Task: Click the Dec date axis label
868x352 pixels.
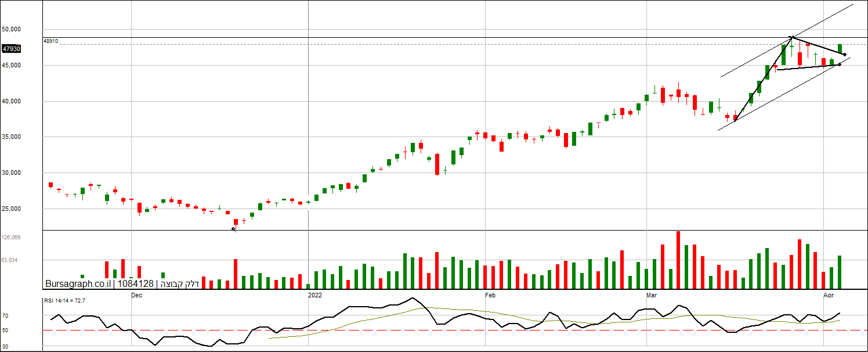Action: coord(136,296)
